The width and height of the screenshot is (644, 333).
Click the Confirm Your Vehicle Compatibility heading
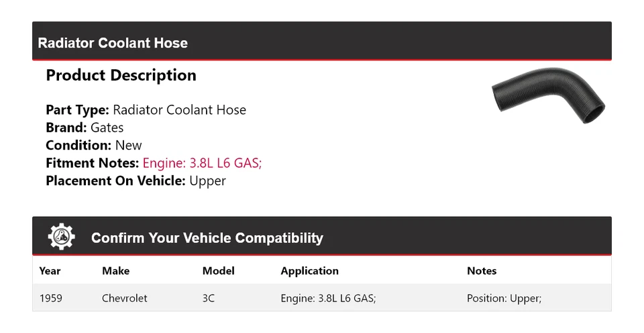click(207, 238)
